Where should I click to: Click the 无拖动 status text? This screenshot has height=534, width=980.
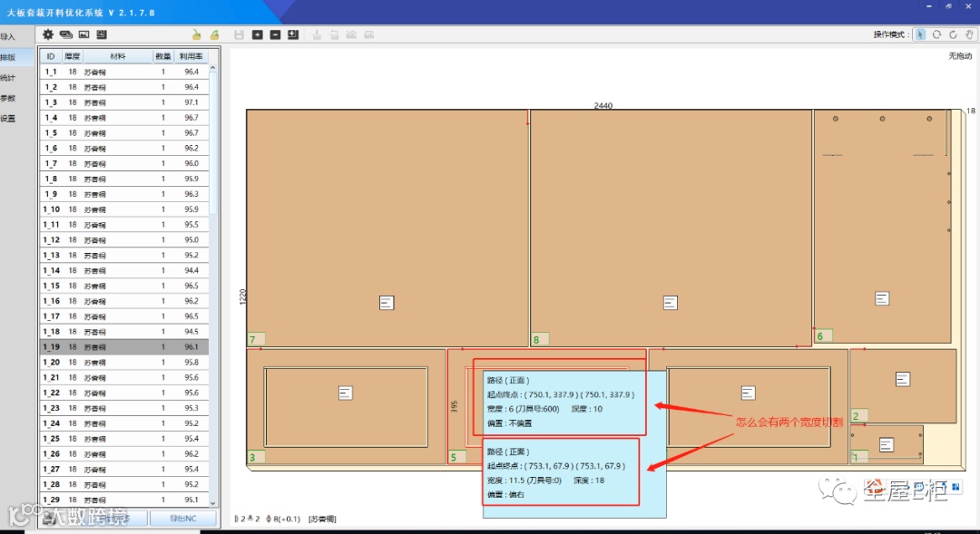tap(960, 56)
